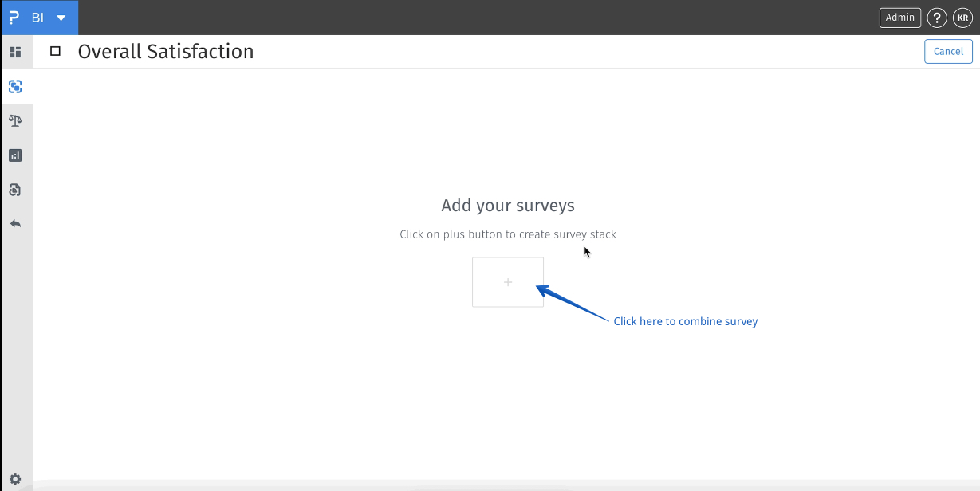Follow the Click here to combine survey link
This screenshot has width=980, height=491.
tap(686, 321)
